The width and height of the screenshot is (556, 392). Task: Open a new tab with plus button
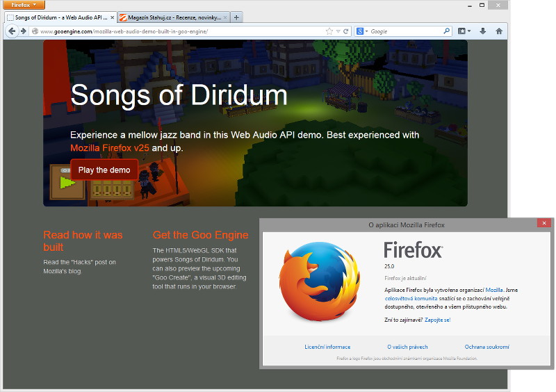point(237,17)
